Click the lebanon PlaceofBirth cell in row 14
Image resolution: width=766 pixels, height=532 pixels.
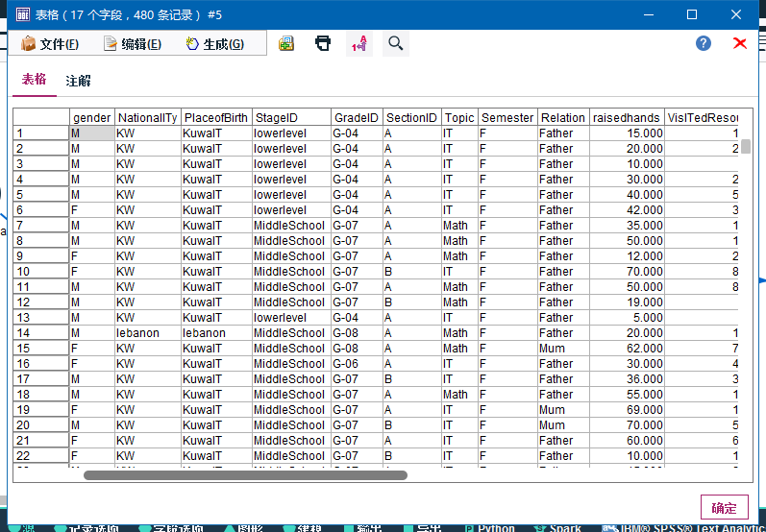coord(216,333)
